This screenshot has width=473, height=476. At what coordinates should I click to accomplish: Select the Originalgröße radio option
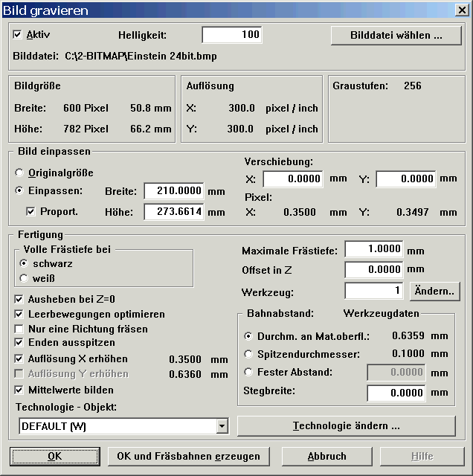pos(19,173)
